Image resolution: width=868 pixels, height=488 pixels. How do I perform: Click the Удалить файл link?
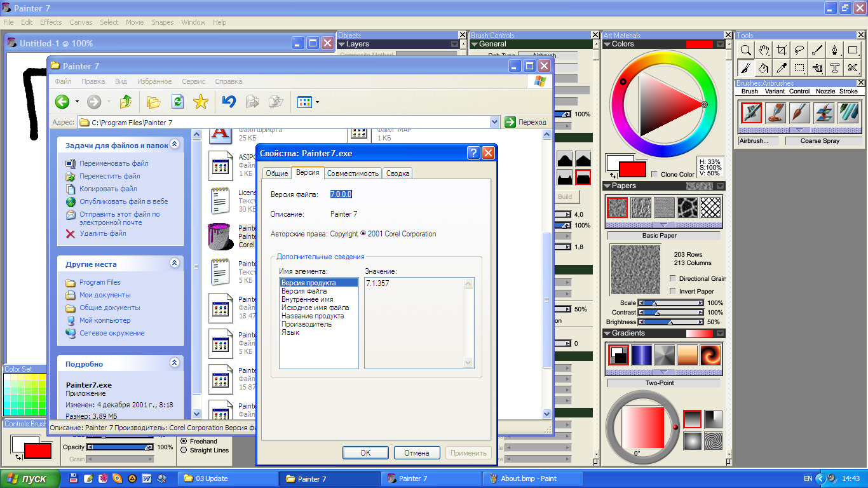tap(102, 233)
